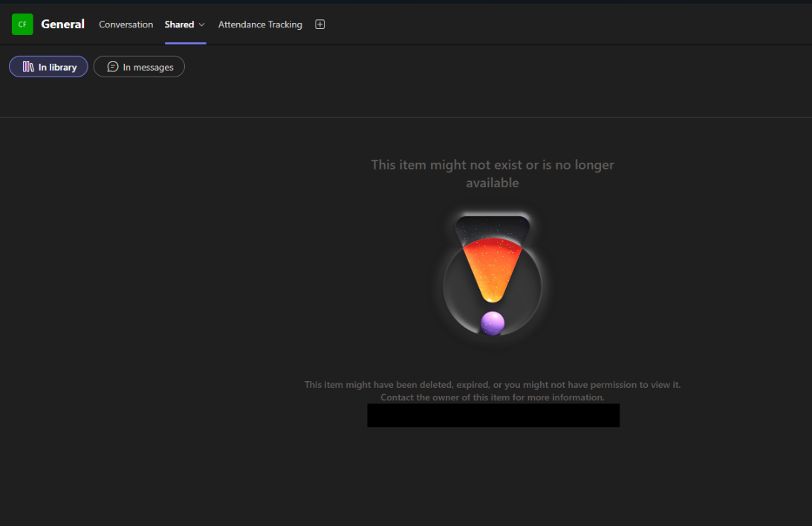Image resolution: width=812 pixels, height=526 pixels.
Task: Click the speech bubble icon in the In messages pill
Action: point(112,66)
